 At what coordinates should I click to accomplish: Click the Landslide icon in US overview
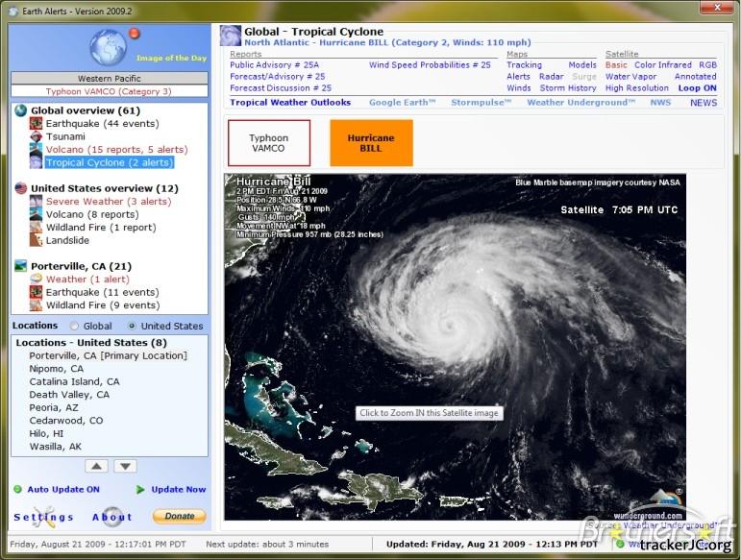coord(36,241)
